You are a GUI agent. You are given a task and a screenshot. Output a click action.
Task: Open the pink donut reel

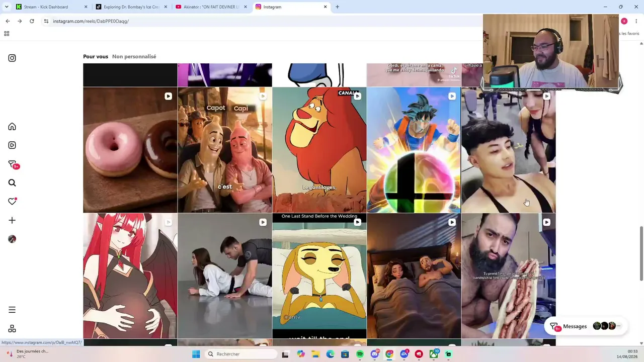coord(130,150)
